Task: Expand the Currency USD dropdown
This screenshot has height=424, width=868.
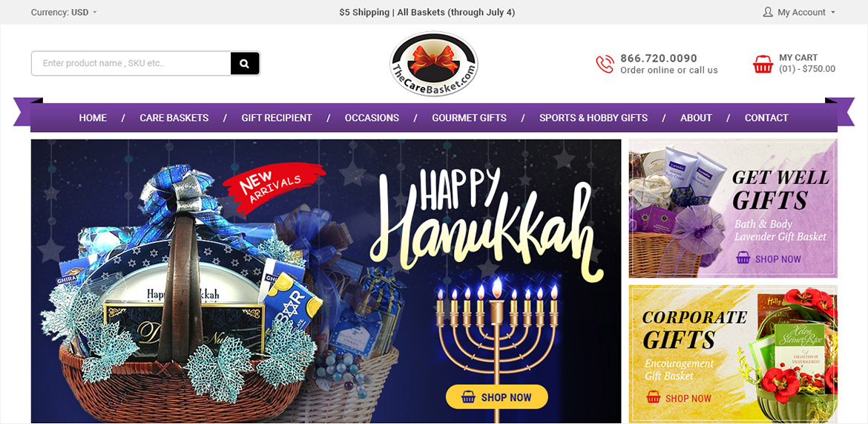Action: coord(64,12)
